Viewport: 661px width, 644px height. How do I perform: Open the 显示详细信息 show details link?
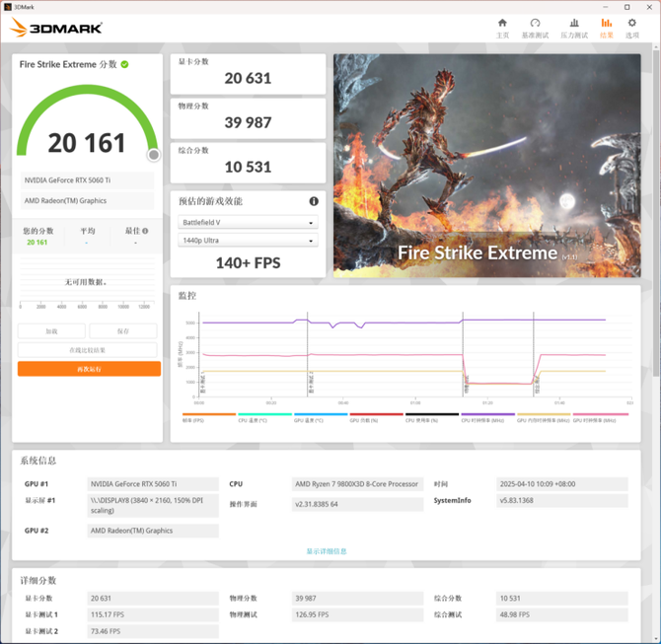[327, 551]
